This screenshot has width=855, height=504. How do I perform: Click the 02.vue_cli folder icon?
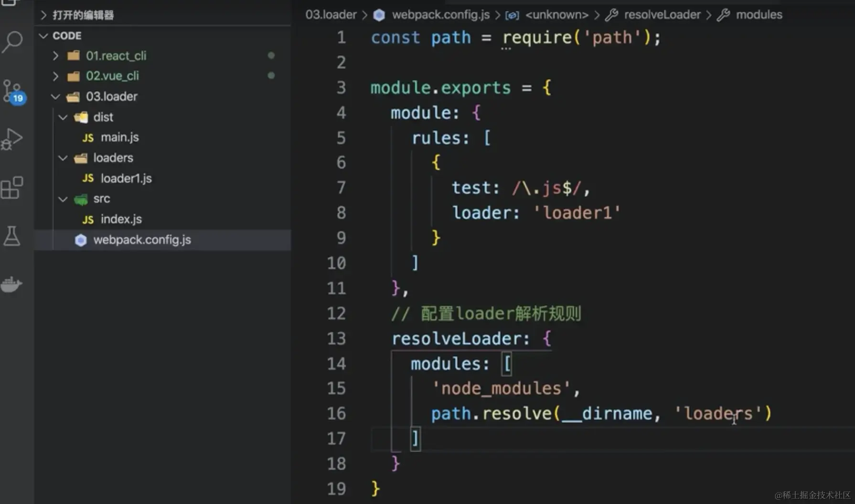point(74,76)
